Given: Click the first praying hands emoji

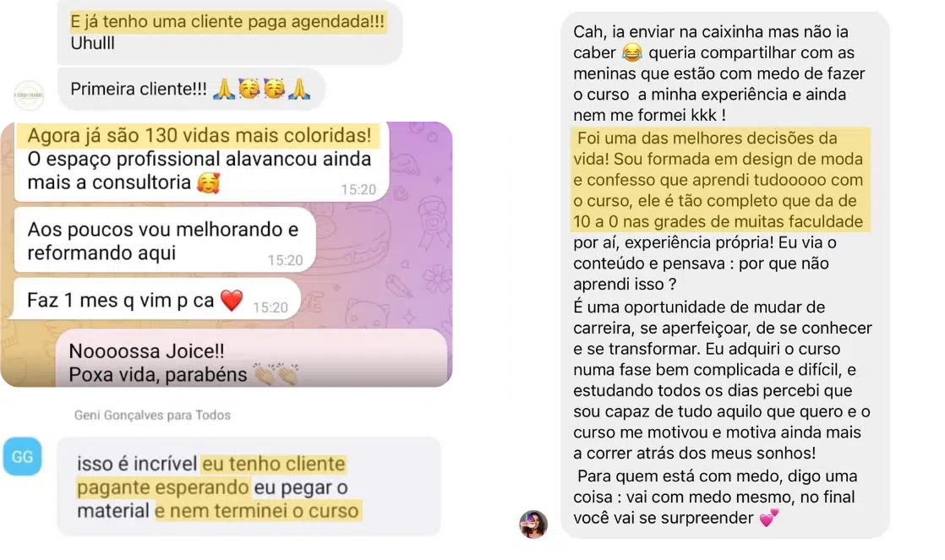Looking at the screenshot, I should point(224,90).
